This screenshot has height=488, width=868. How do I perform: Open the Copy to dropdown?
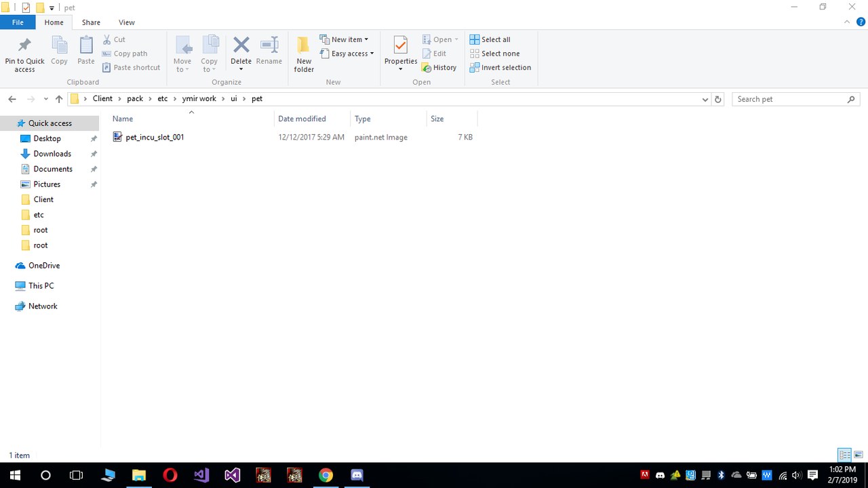click(x=210, y=54)
